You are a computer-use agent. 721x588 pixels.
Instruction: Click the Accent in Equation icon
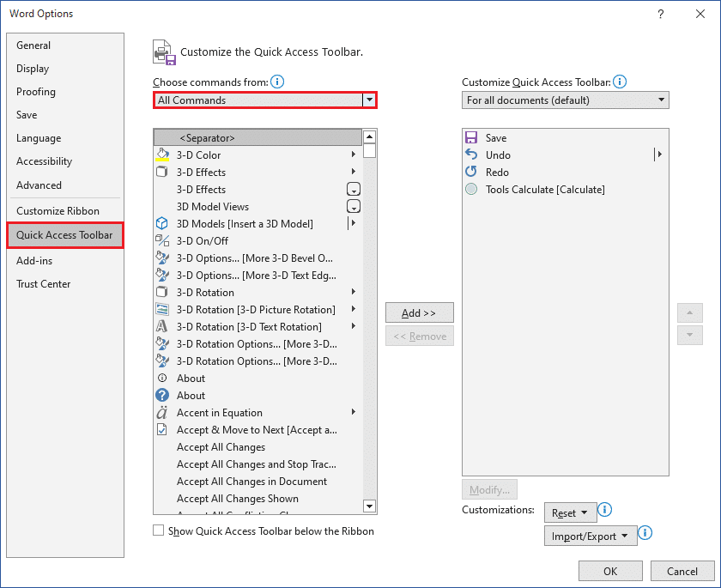coord(162,413)
